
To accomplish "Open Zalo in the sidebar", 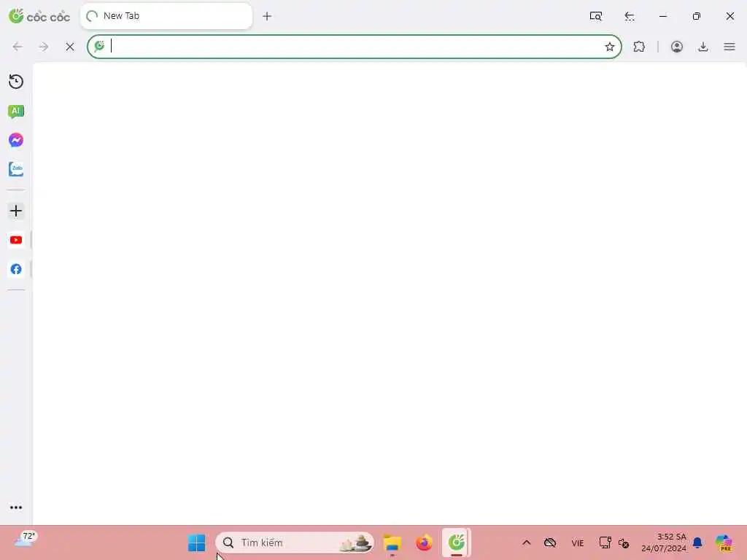I will [16, 169].
